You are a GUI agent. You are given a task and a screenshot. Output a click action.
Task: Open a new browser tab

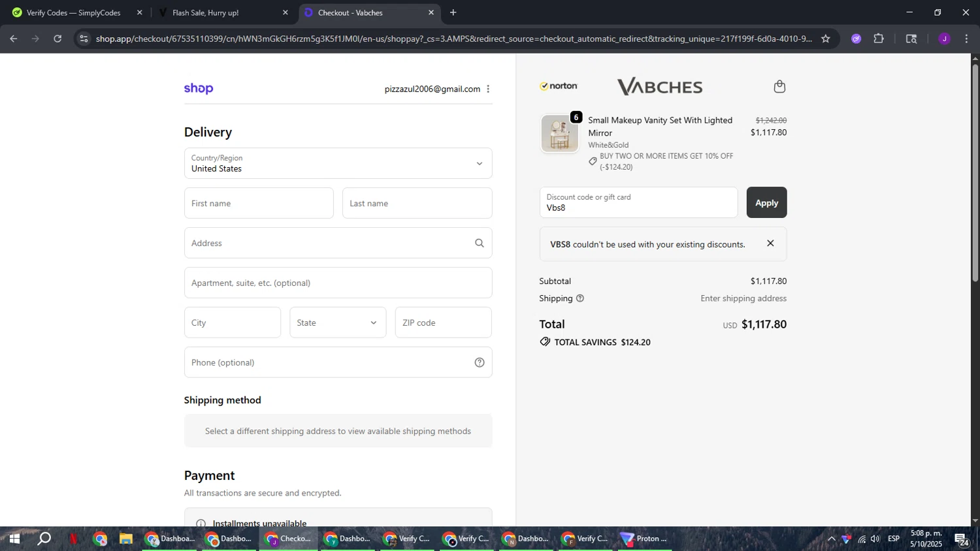click(453, 12)
